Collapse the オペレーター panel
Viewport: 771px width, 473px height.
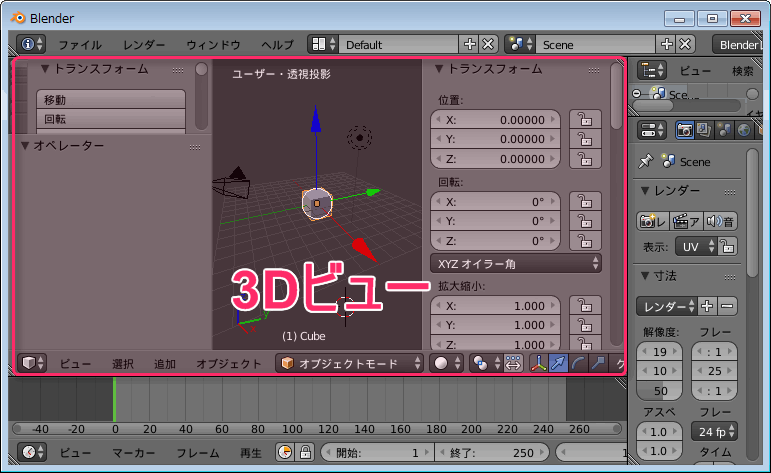coord(25,146)
